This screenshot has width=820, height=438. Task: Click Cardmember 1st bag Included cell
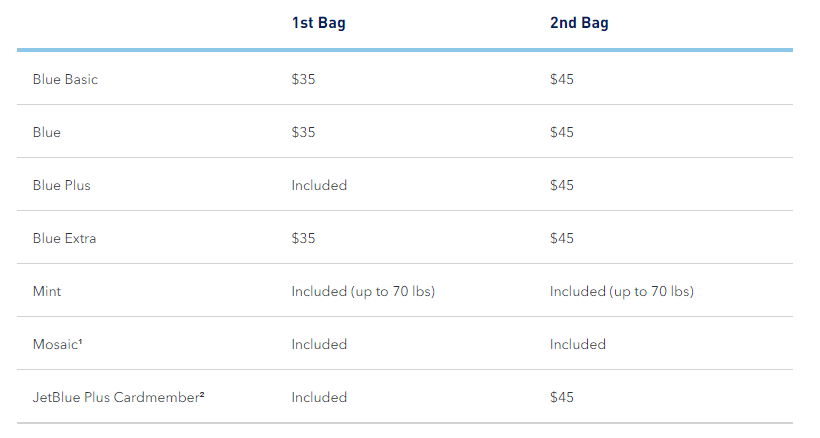(x=319, y=397)
